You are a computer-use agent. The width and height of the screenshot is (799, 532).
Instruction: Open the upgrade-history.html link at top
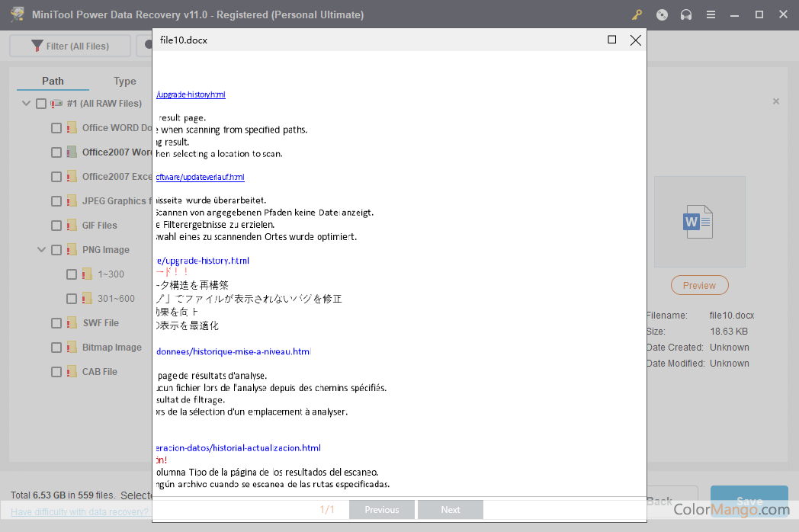(191, 95)
